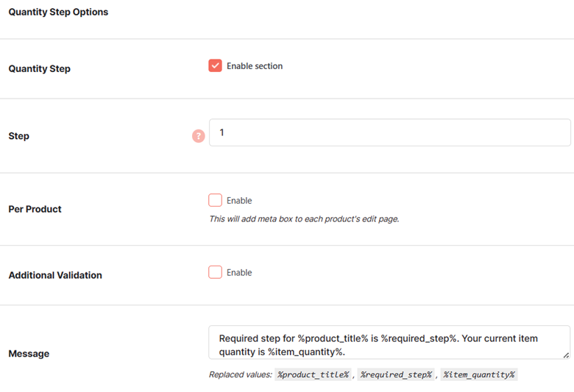Click the help question-mark icon beside Step
Viewport: 574px width, 392px height.
pos(199,136)
